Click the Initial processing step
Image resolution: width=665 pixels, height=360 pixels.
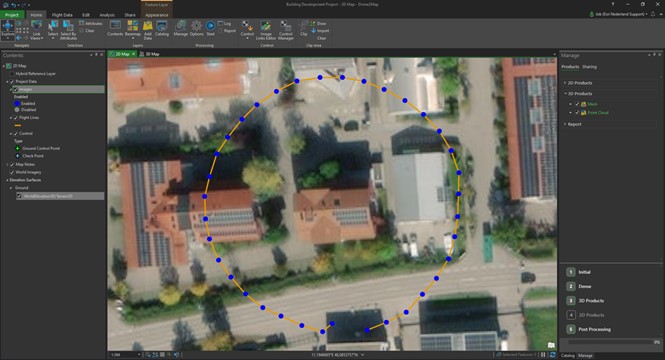pos(579,272)
